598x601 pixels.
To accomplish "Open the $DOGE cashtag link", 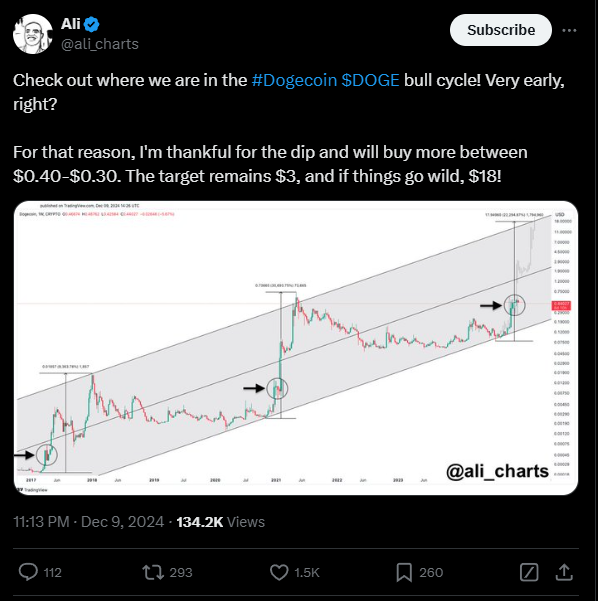I will pyautogui.click(x=370, y=80).
